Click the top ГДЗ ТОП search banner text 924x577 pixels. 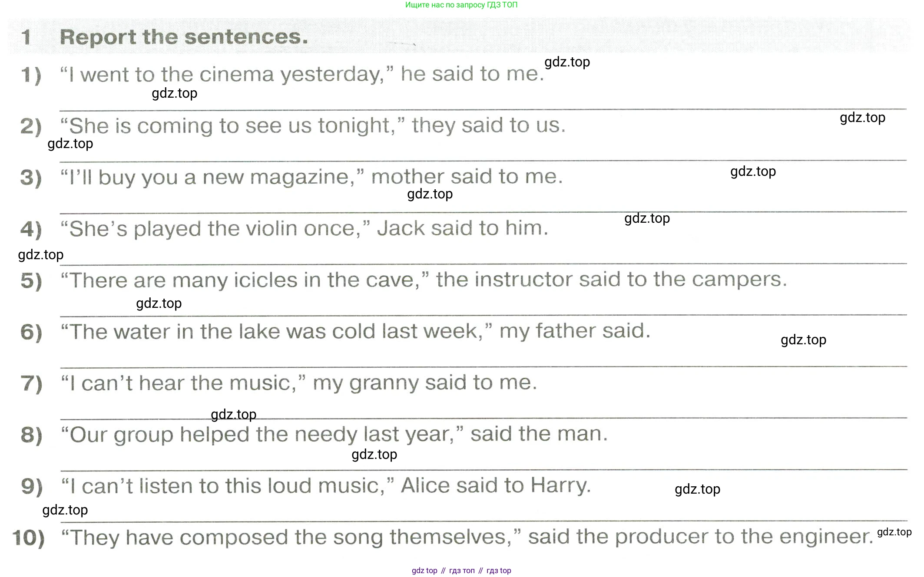[x=461, y=5]
